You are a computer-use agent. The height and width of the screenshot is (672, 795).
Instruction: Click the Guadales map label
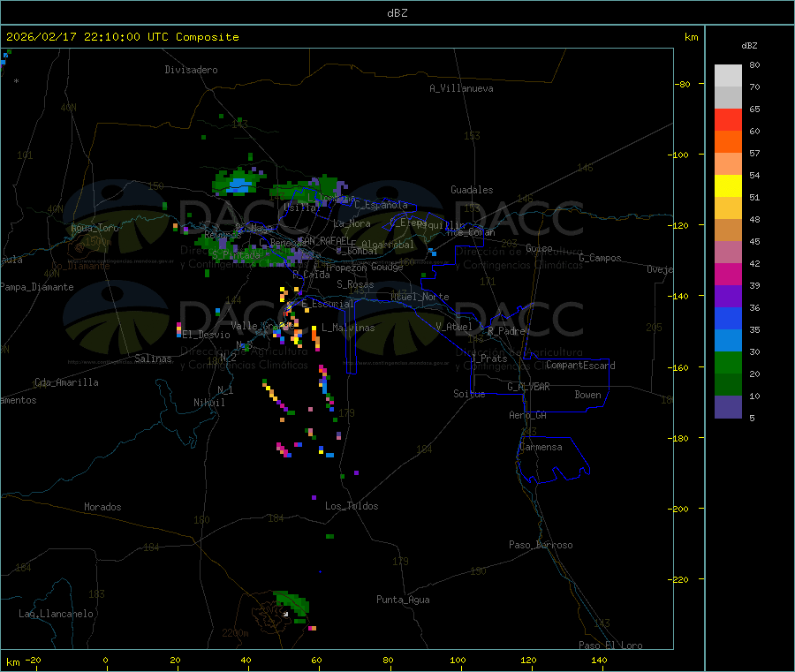(x=472, y=190)
